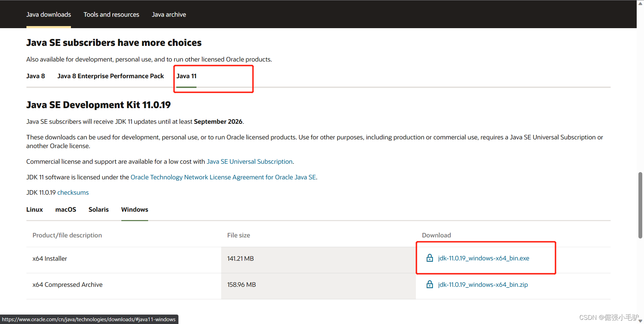Click the x64 Compressed Archive description cell

pyautogui.click(x=124, y=286)
